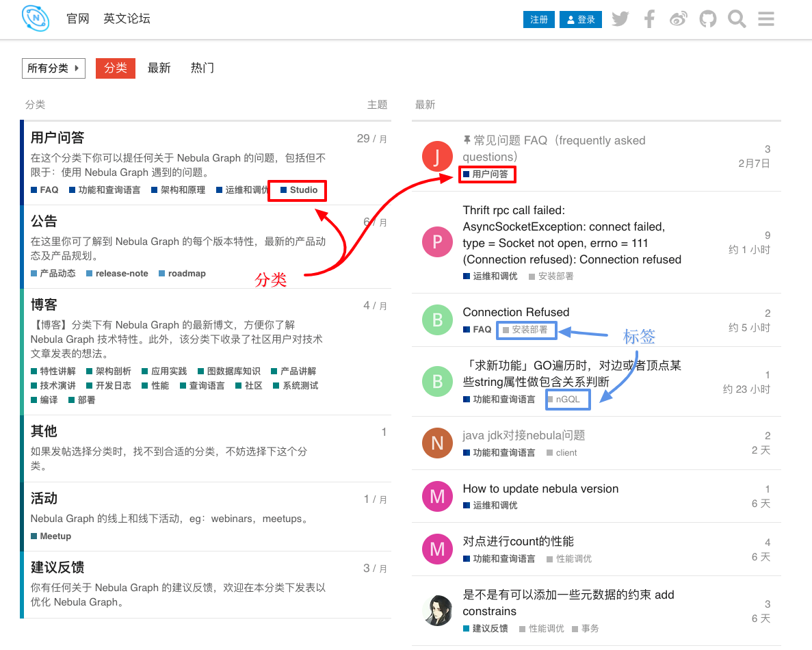Switch to the 最新 tab
The height and width of the screenshot is (650, 812).
coord(159,68)
